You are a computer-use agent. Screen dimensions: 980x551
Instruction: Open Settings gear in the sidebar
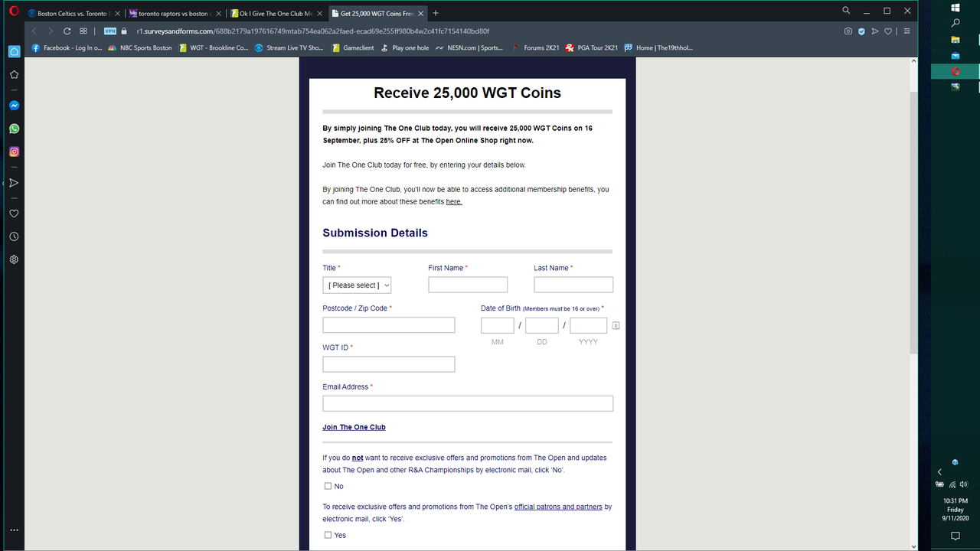click(14, 259)
